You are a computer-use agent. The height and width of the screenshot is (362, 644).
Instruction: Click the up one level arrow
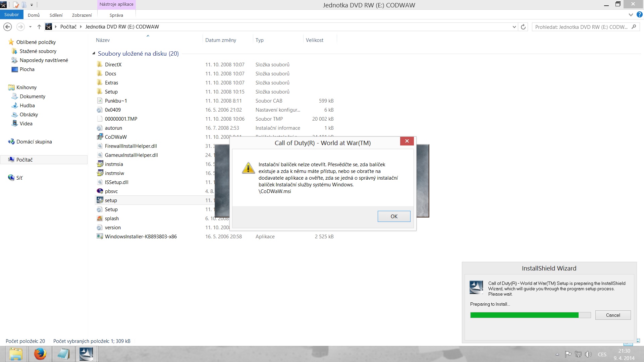coord(39,27)
